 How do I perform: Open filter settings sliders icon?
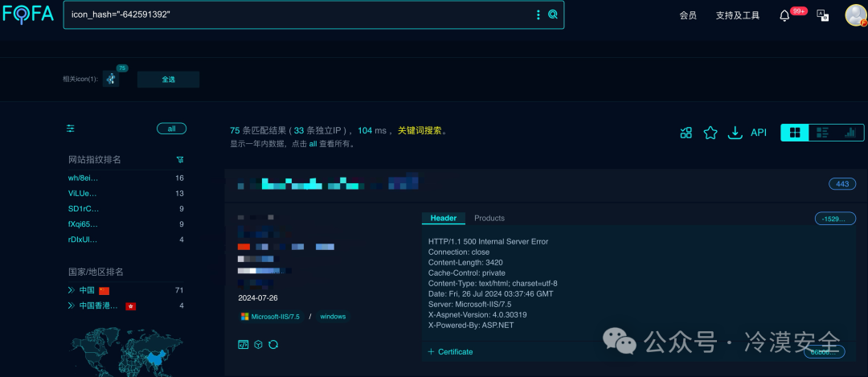click(70, 129)
